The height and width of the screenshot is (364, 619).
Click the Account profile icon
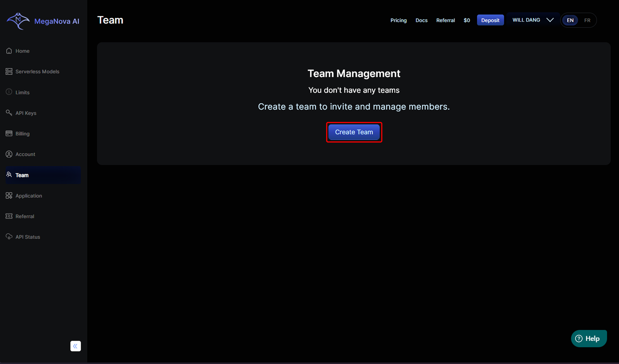(9, 154)
